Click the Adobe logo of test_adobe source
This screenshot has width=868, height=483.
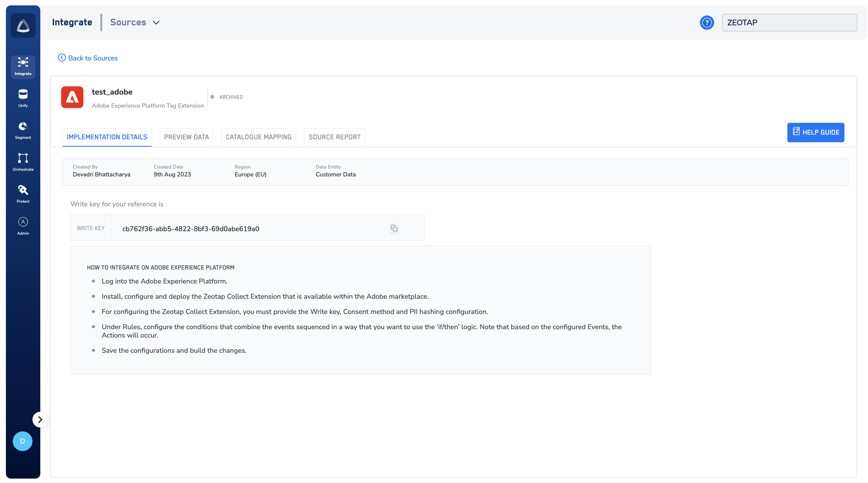click(x=72, y=97)
